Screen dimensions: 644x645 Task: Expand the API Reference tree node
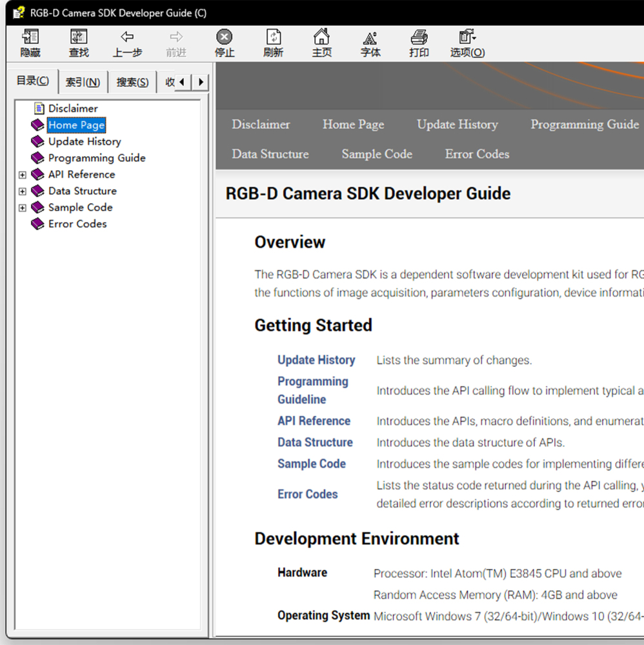coord(23,175)
